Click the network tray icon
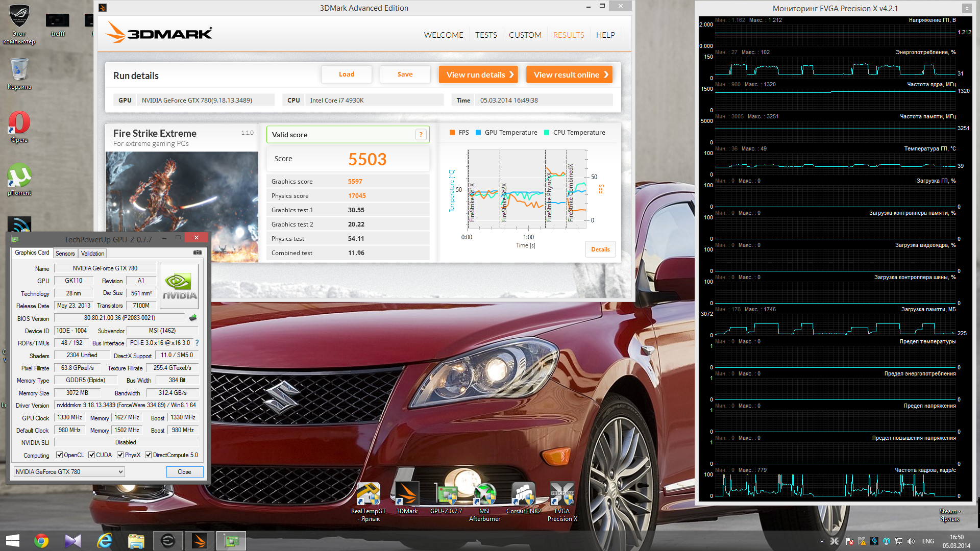 pos(899,541)
